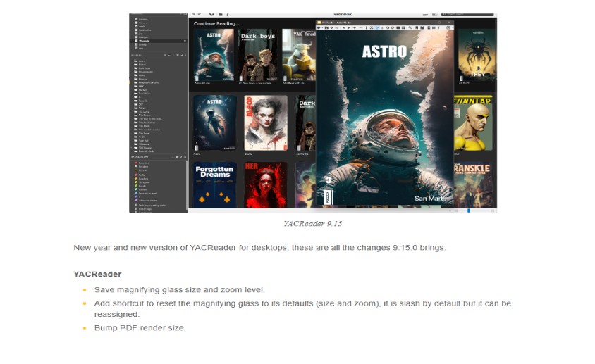Adjust the thumbnail size slider at bottom right
Image resolution: width=595 pixels, height=364 pixels.
point(468,211)
